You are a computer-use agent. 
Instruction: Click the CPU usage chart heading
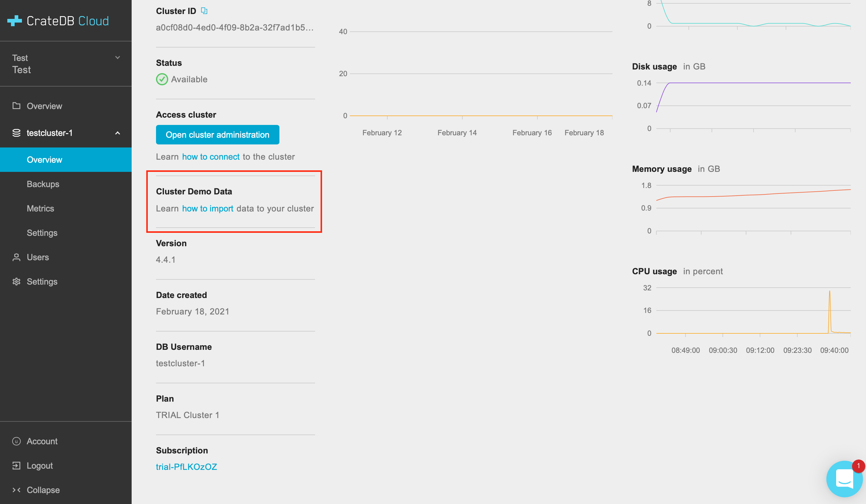coord(654,272)
